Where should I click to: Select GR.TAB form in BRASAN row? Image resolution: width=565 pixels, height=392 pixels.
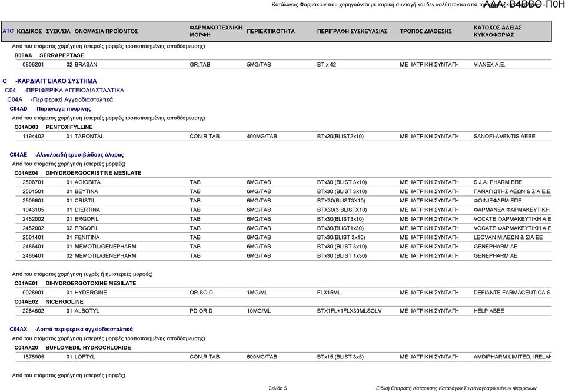[x=200, y=65]
